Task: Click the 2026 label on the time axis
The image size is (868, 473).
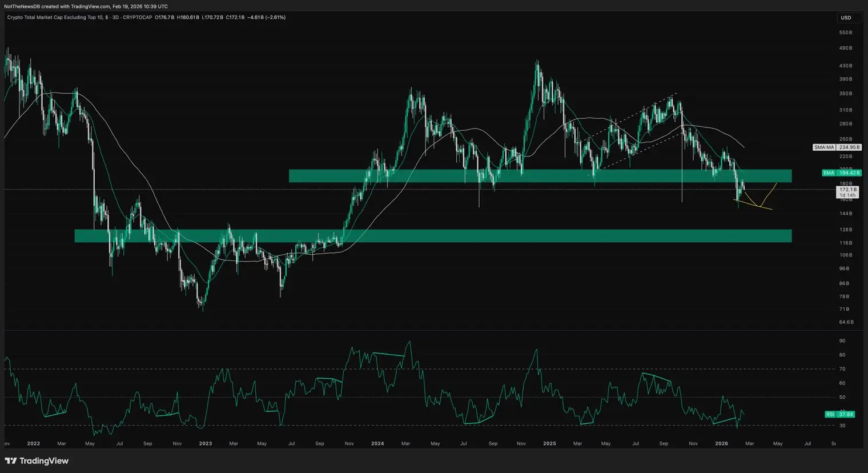Action: tap(722, 443)
